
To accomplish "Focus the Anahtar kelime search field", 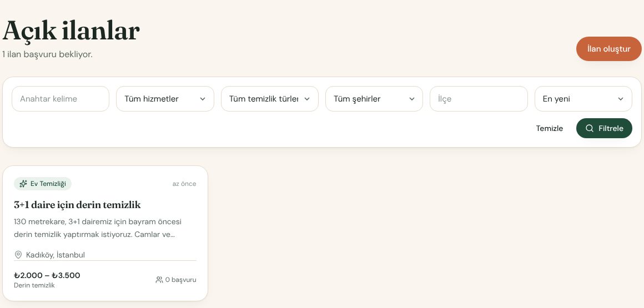I will point(61,99).
